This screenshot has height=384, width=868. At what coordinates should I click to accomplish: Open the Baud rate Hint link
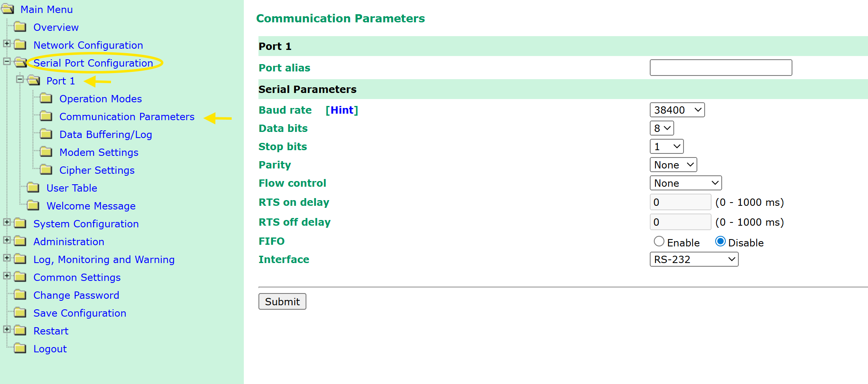(x=342, y=110)
